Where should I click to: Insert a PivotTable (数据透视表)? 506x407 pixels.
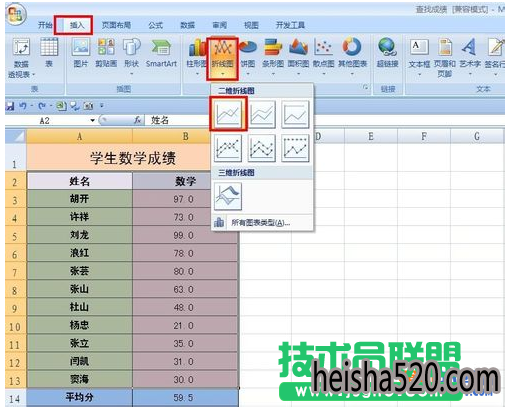pyautogui.click(x=21, y=58)
